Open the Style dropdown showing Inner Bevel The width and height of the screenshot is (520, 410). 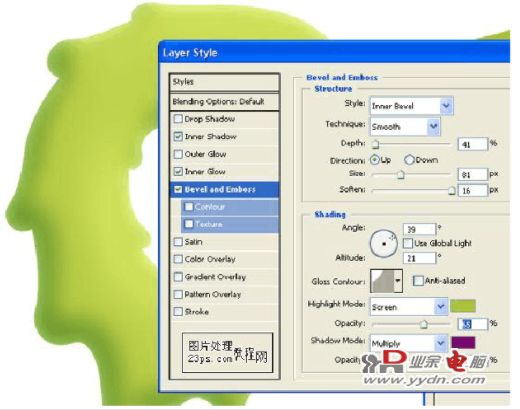(x=411, y=106)
